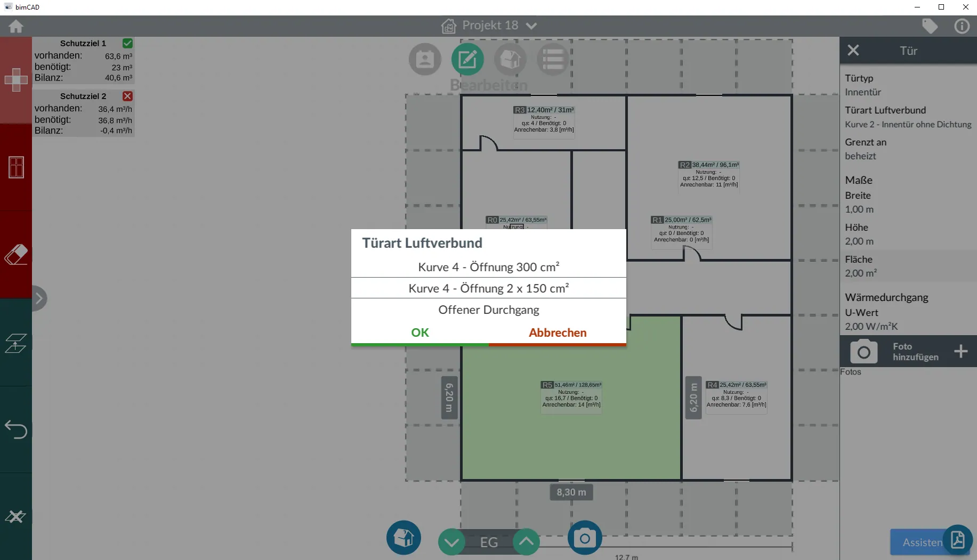This screenshot has width=977, height=560.
Task: Open the info icon at top right
Action: (x=962, y=26)
